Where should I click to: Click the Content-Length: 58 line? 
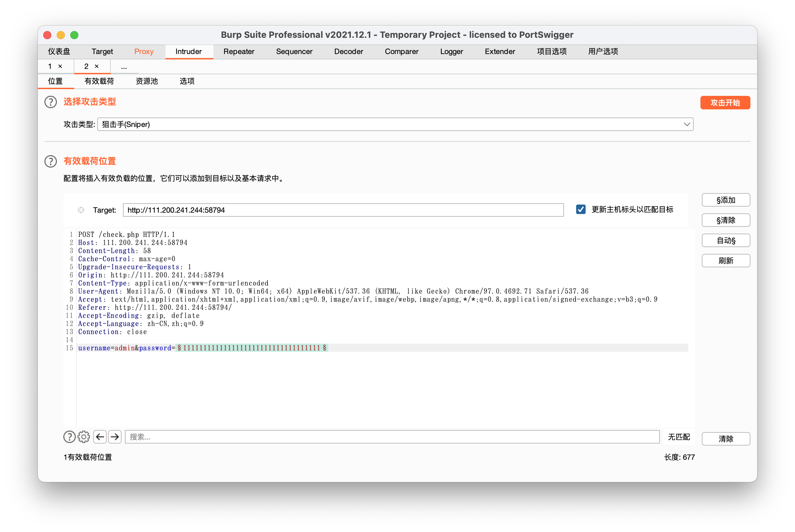coord(114,251)
